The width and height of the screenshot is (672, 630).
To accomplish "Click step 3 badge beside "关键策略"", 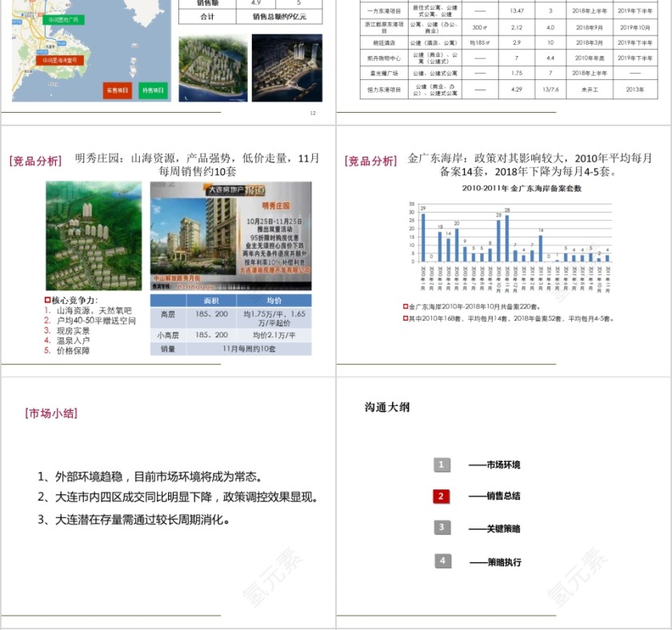I will (441, 527).
